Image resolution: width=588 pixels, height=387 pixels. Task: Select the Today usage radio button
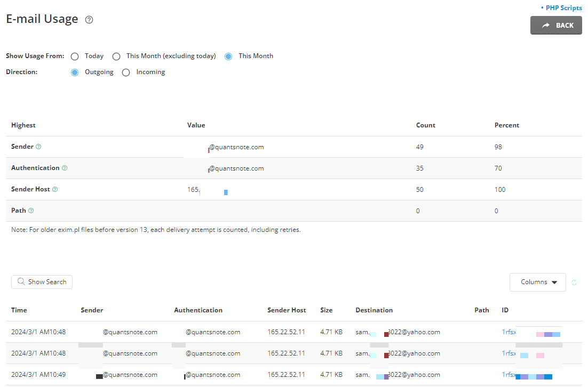coord(75,57)
